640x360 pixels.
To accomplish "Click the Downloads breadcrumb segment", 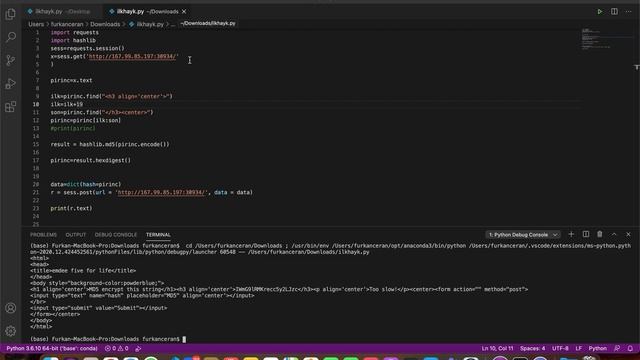I will [x=105, y=24].
